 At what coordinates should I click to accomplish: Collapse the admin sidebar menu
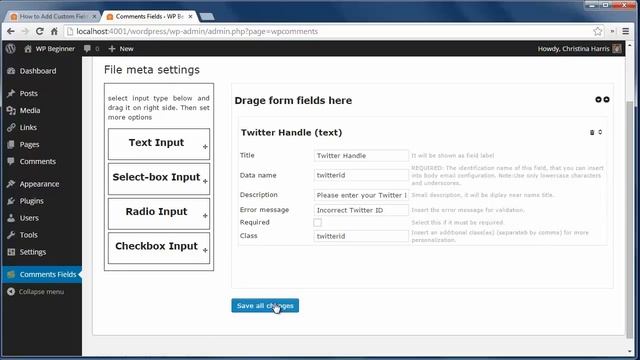click(x=36, y=291)
